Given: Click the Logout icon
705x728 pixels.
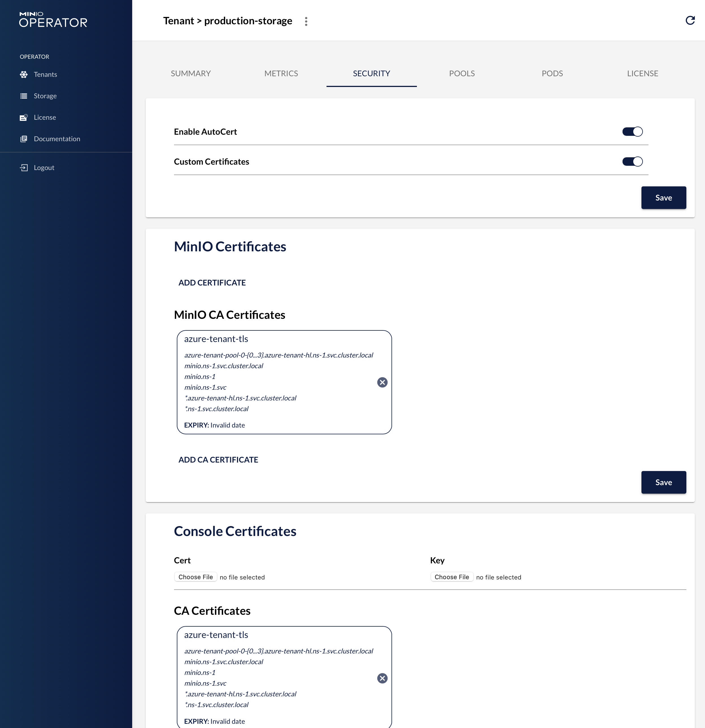Looking at the screenshot, I should [x=24, y=167].
